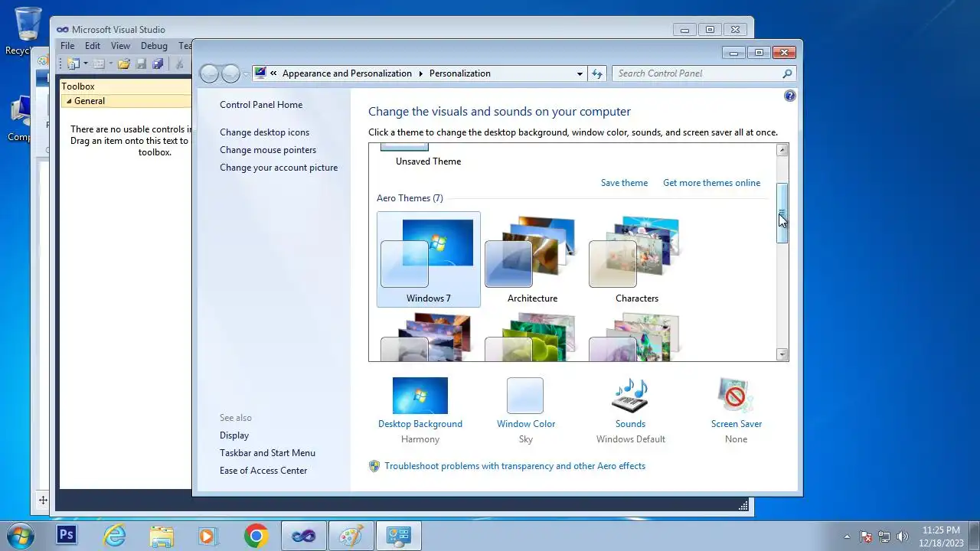Click Get more themes online link
Screen dimensions: 980x551
click(x=712, y=183)
